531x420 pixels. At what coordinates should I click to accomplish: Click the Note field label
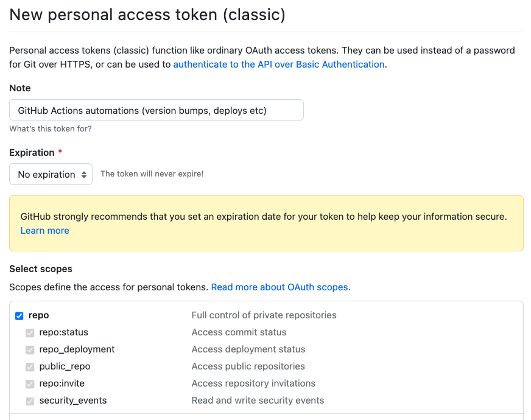[20, 88]
